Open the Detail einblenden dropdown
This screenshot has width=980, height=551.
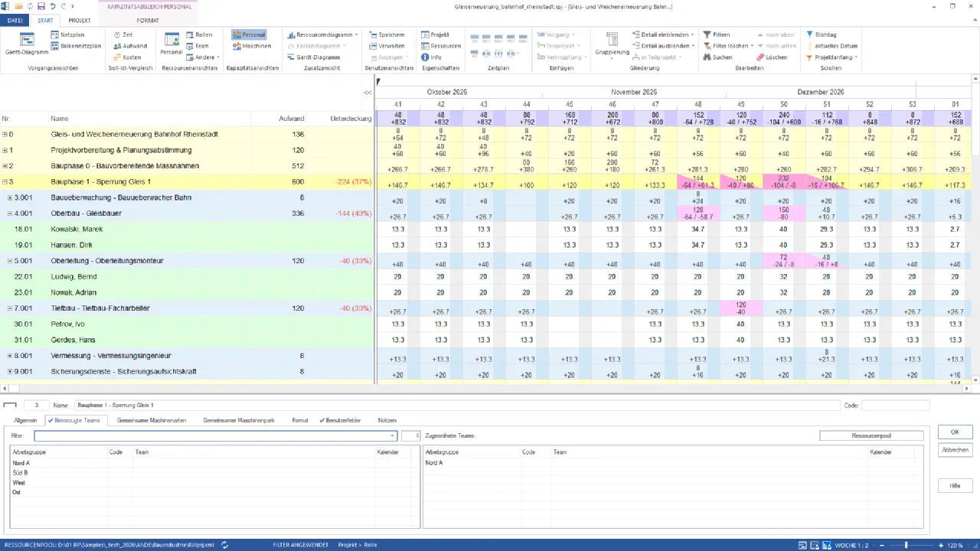tap(663, 35)
